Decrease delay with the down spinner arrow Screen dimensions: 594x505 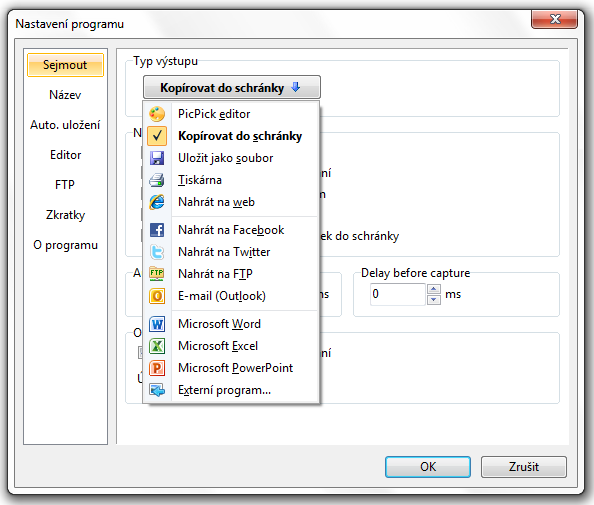click(x=434, y=300)
